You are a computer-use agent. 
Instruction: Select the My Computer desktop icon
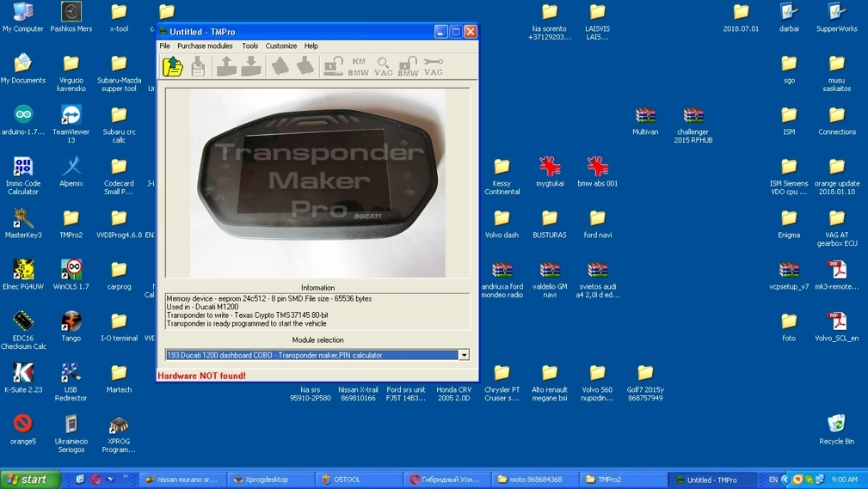(x=22, y=18)
